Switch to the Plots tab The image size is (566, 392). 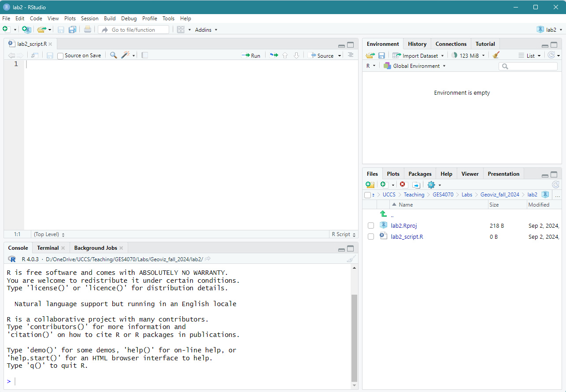click(393, 174)
